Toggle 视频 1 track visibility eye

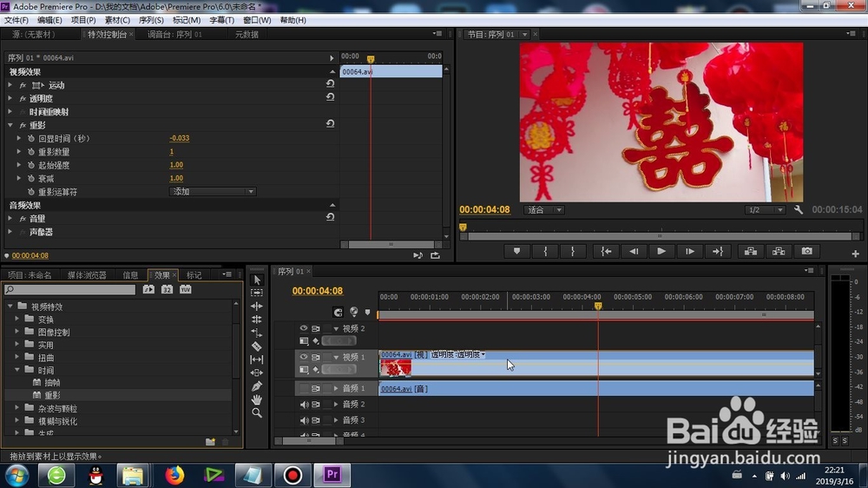coord(303,357)
